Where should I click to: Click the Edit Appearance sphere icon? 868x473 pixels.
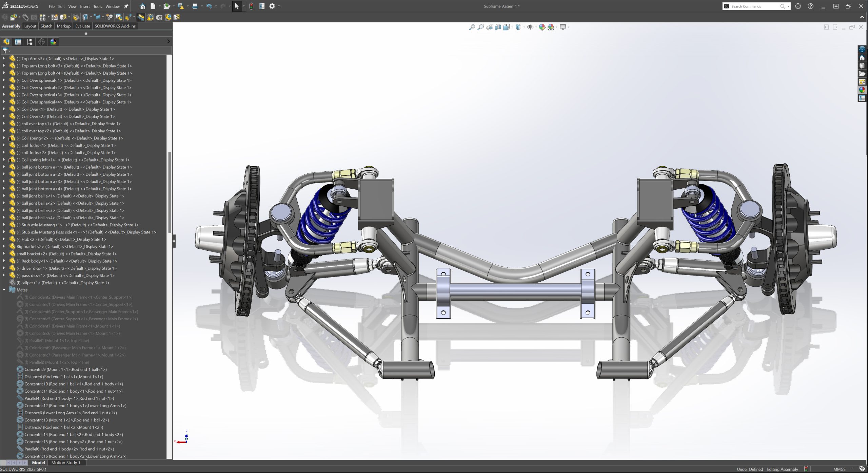(542, 27)
